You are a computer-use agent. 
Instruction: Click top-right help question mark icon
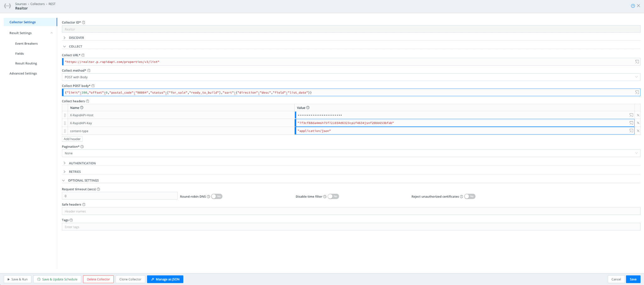(x=633, y=6)
